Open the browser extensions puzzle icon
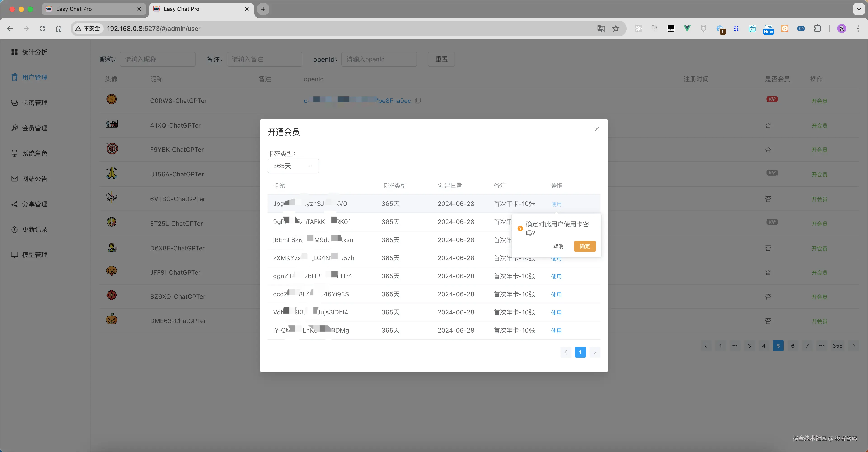This screenshot has width=868, height=452. pyautogui.click(x=817, y=29)
